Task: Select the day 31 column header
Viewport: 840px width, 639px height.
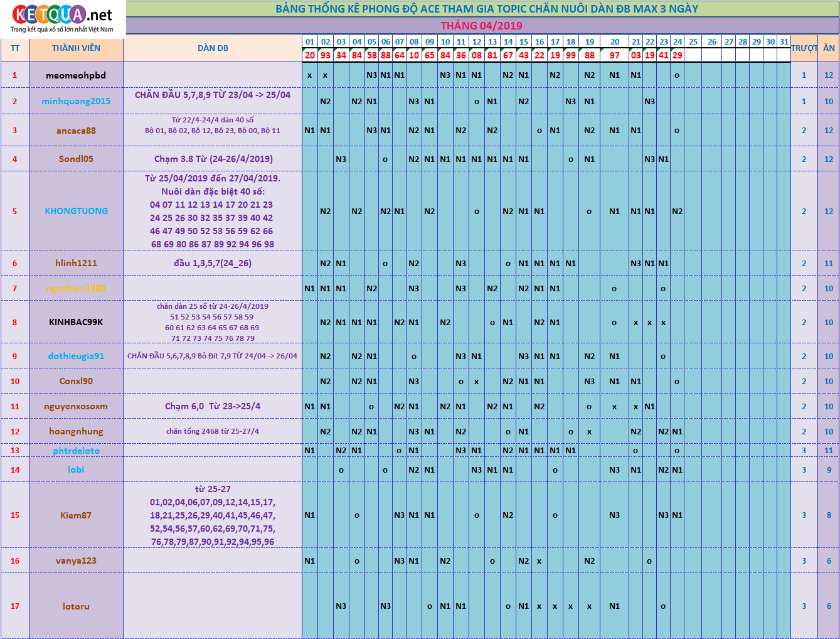Action: 784,41
